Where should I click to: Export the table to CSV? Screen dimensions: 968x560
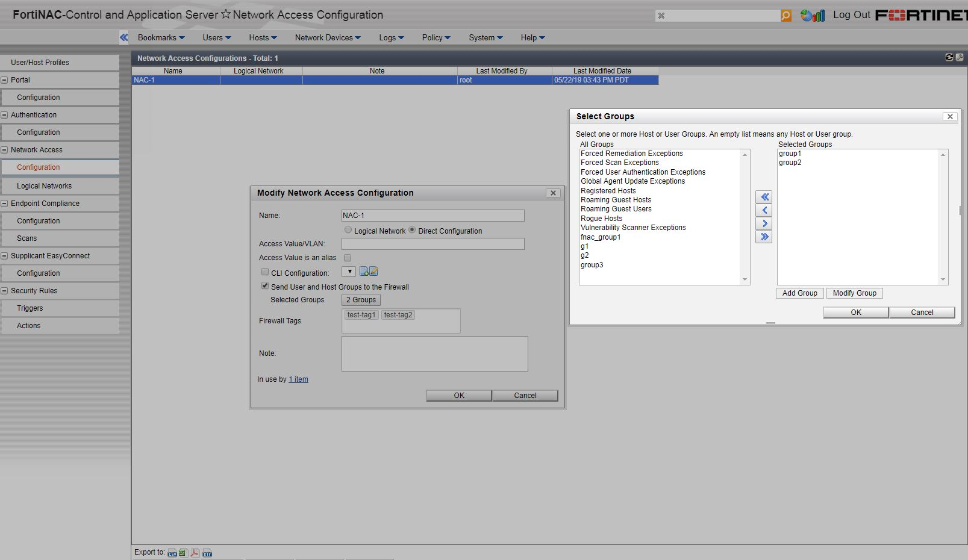172,553
